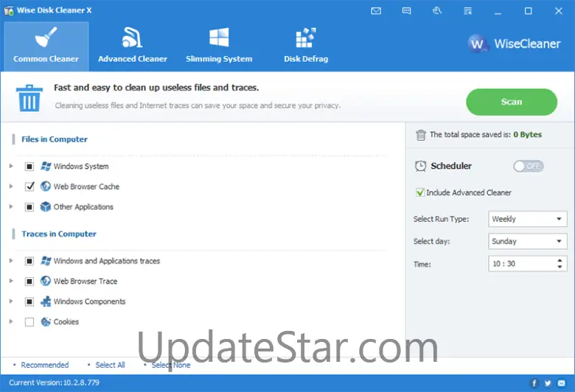Expand the Windows Components tree node
This screenshot has width=575, height=392.
point(11,301)
